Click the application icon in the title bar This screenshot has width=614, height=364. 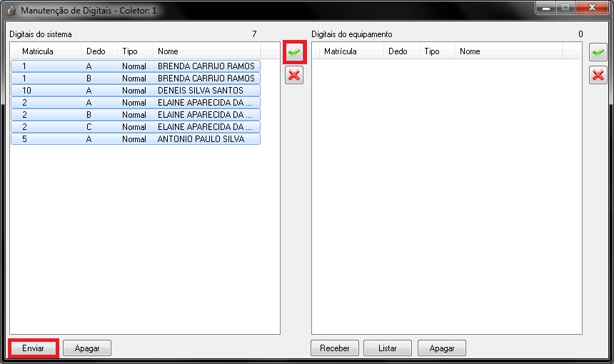coord(11,11)
